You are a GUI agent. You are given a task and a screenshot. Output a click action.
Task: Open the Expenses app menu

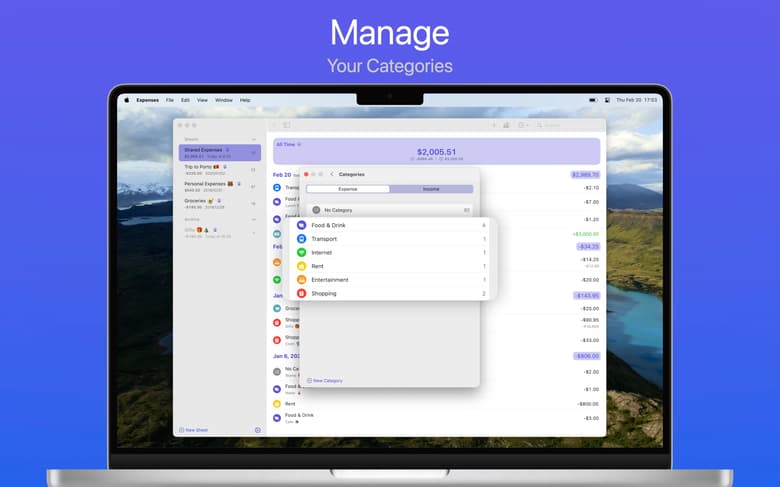point(148,100)
